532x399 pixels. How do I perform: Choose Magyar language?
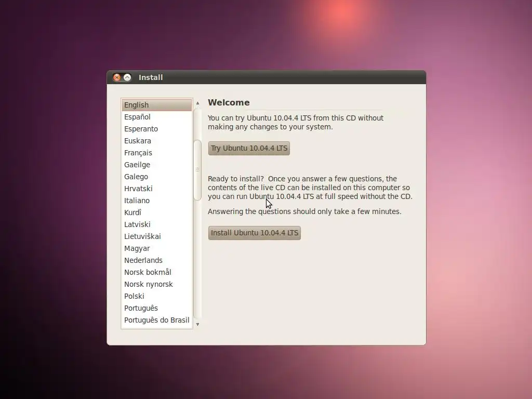click(157, 248)
